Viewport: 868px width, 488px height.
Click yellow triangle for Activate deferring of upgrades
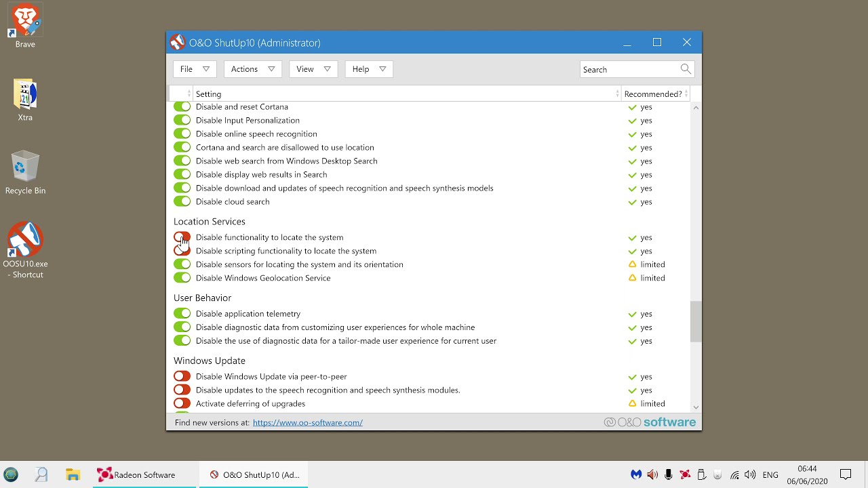tap(632, 403)
